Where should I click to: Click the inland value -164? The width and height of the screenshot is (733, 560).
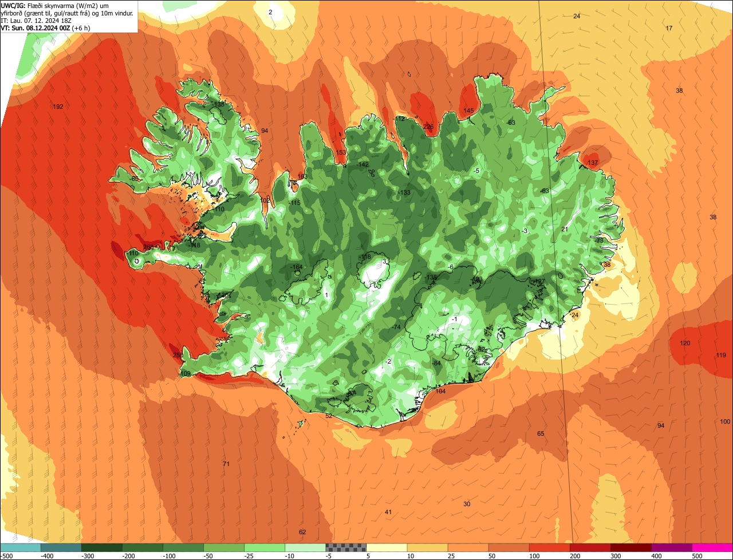(296, 267)
